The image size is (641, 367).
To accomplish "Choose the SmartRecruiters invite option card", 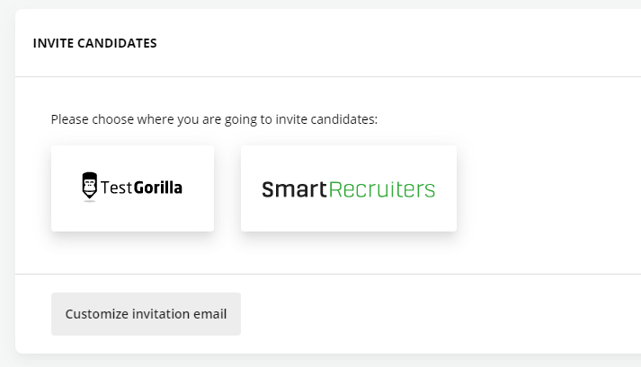I will pos(349,188).
